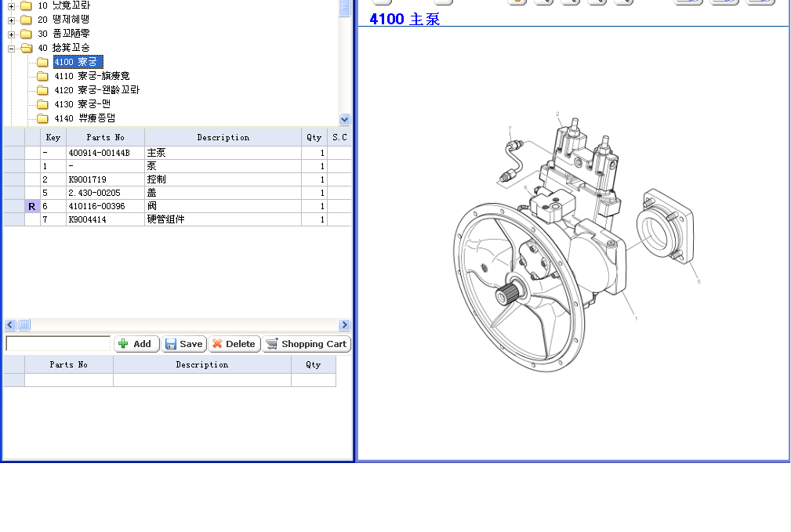Screen dimensions: 791x532
Task: Click the folder icon beside 4110
Action: pos(42,76)
